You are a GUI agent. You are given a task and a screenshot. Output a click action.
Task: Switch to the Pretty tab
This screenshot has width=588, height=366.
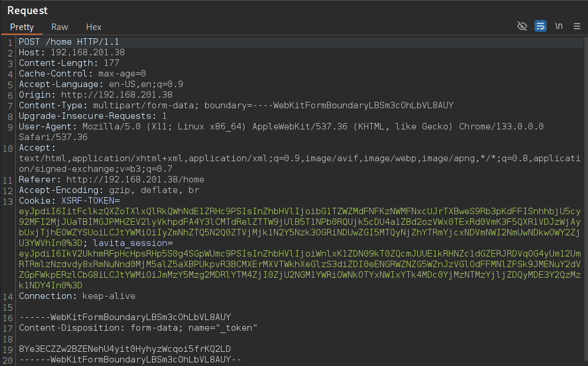point(22,27)
